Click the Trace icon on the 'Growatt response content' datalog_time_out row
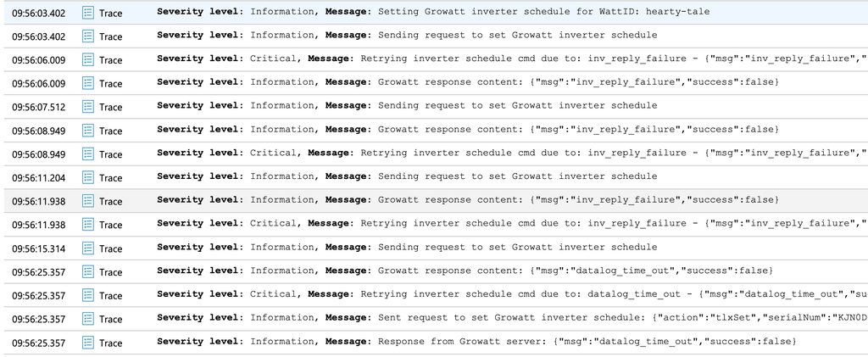The height and width of the screenshot is (357, 868). pyautogui.click(x=87, y=271)
